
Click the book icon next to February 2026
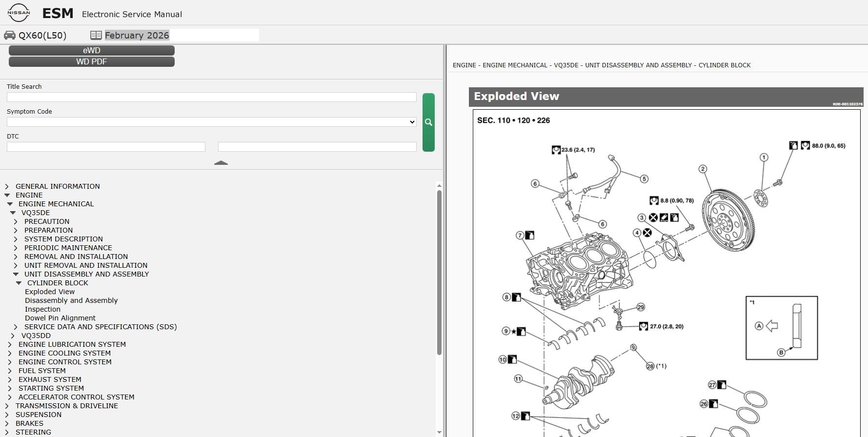[x=96, y=35]
